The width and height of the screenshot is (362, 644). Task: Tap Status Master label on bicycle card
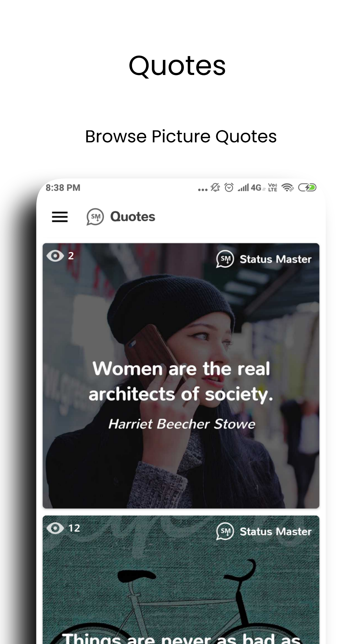[x=275, y=532]
